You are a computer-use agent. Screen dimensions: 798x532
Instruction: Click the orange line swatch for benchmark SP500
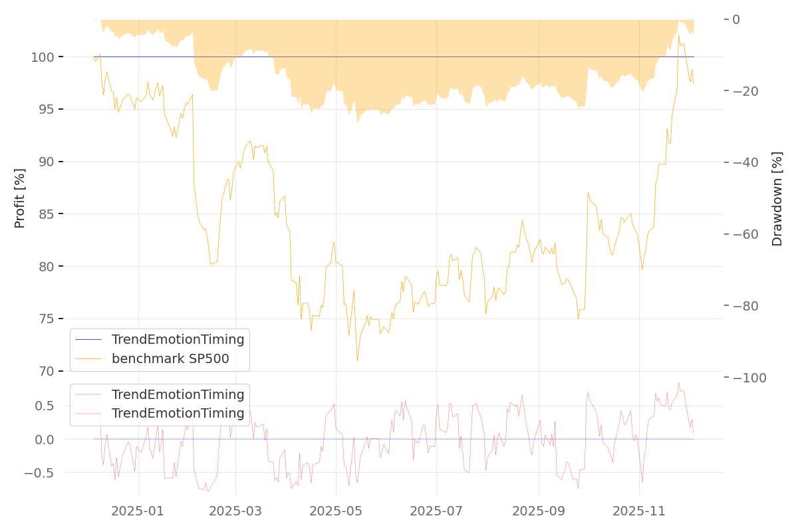click(88, 359)
